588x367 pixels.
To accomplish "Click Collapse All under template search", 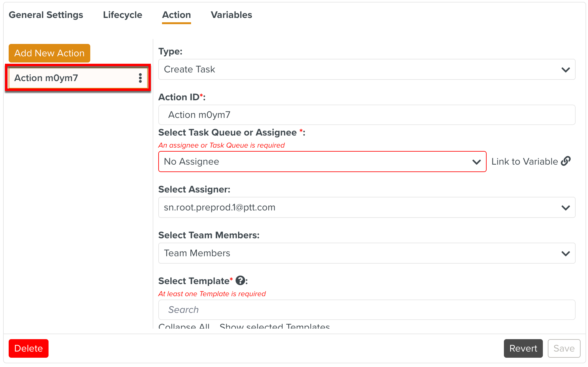I will point(184,326).
